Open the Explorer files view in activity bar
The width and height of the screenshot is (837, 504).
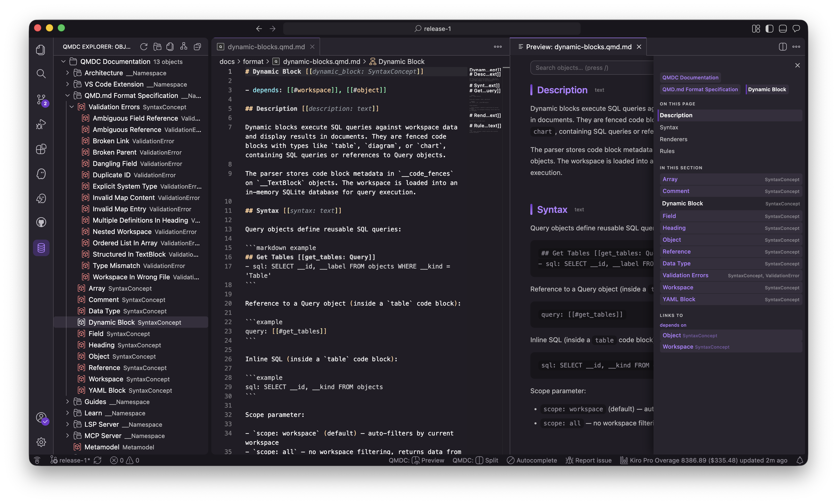pyautogui.click(x=41, y=50)
